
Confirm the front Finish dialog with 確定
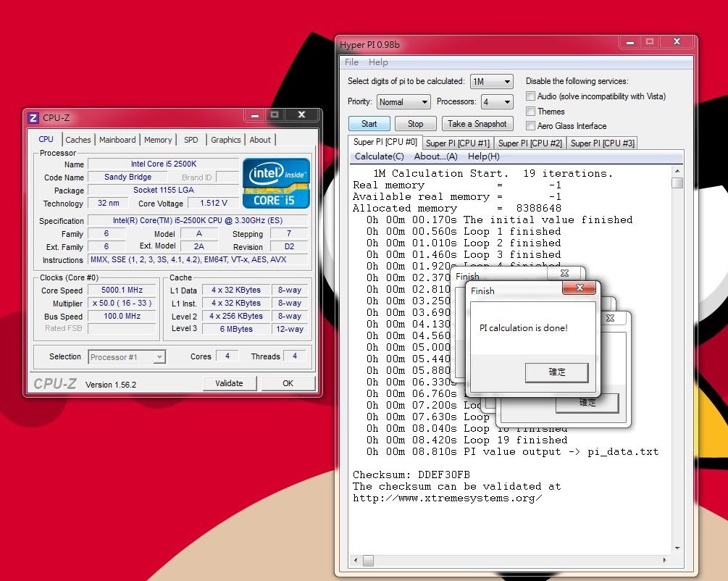(556, 372)
